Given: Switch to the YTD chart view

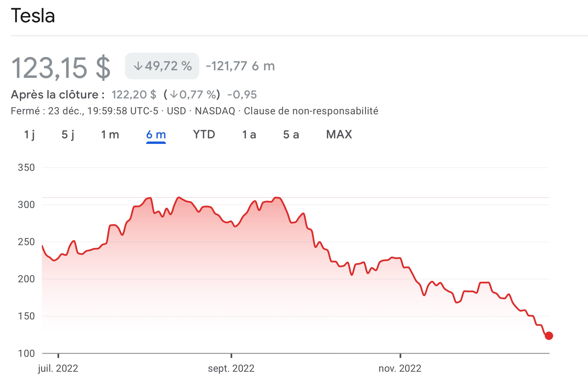Looking at the screenshot, I should [x=204, y=134].
